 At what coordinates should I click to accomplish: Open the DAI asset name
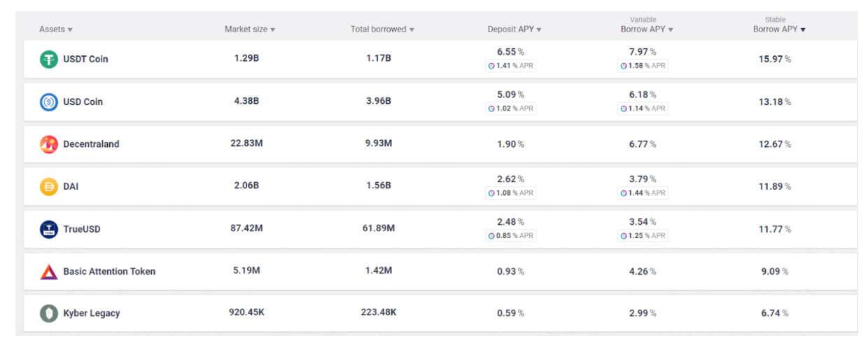coord(71,187)
